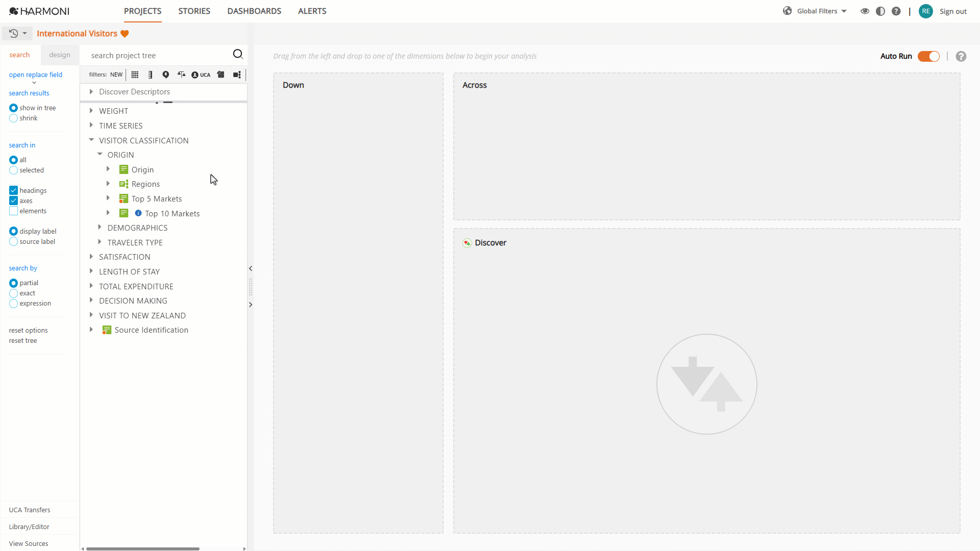Apply the pin marker filter icon

tap(166, 74)
